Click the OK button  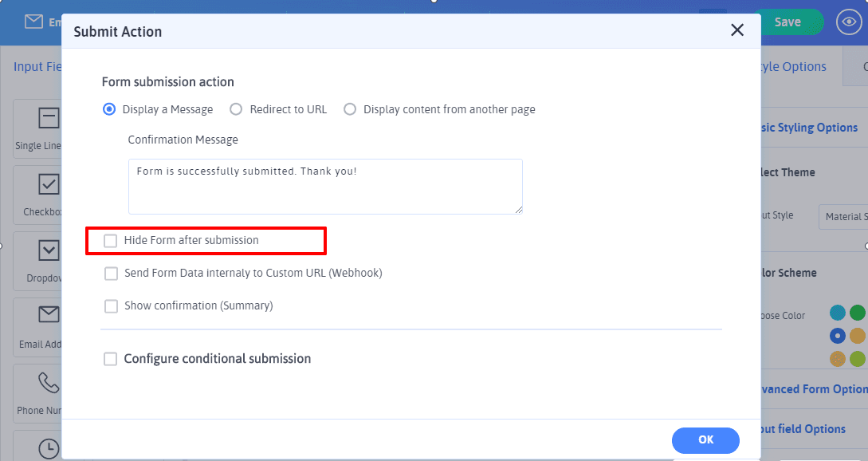(x=705, y=440)
